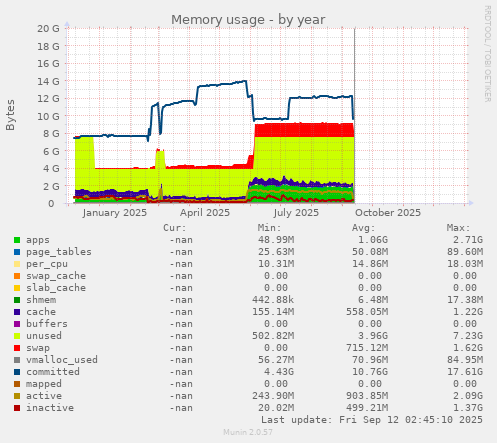Click the cache purple legend swatch
The width and height of the screenshot is (497, 443).
click(17, 312)
